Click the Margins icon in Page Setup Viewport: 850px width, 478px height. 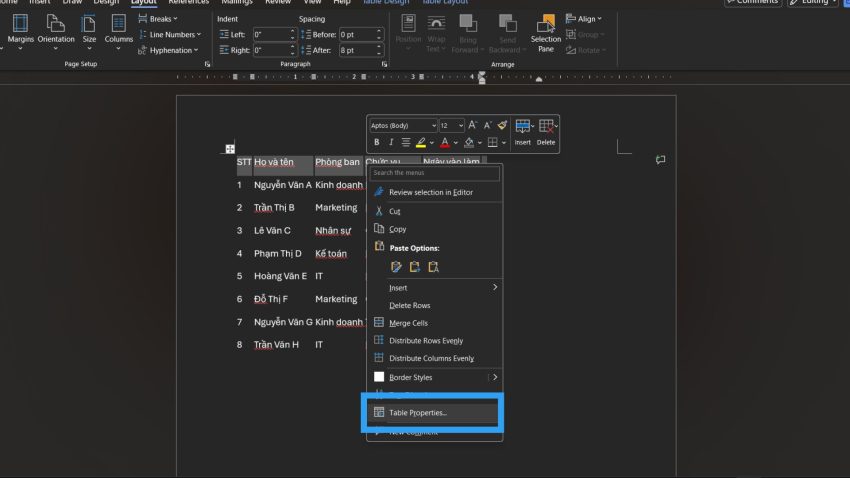click(20, 31)
